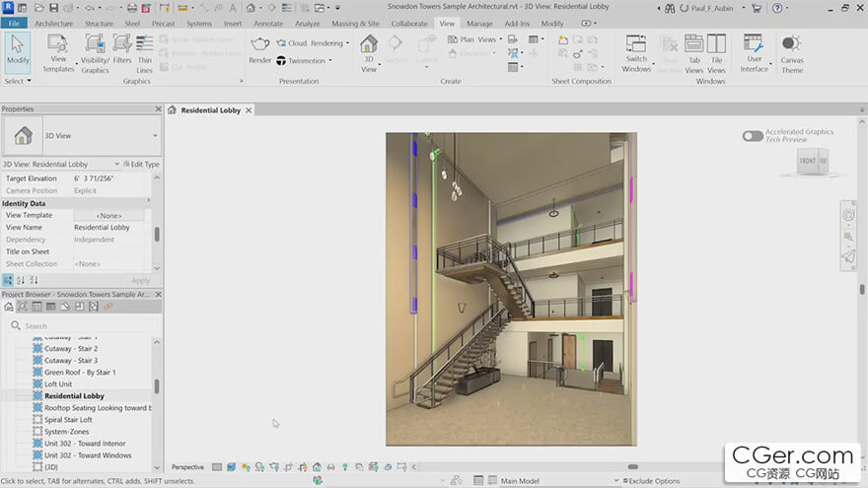Switch to Annotate ribbon tab
This screenshot has height=488, width=868.
point(268,24)
